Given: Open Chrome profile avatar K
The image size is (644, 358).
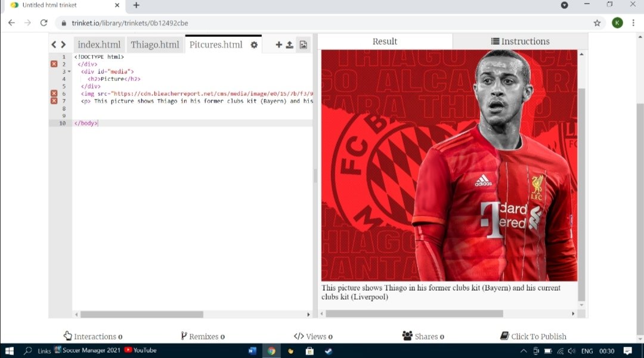Looking at the screenshot, I should tap(617, 23).
